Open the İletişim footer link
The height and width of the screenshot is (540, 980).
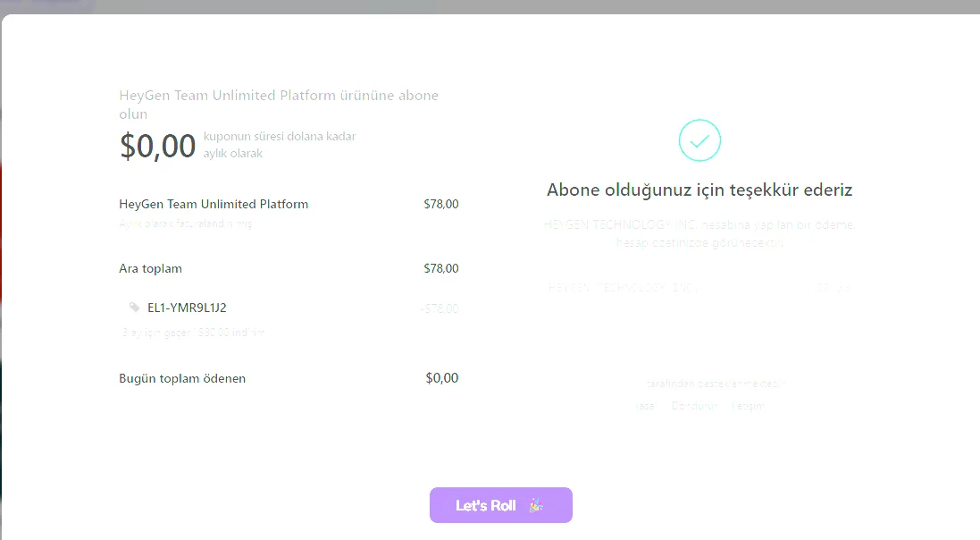point(747,406)
